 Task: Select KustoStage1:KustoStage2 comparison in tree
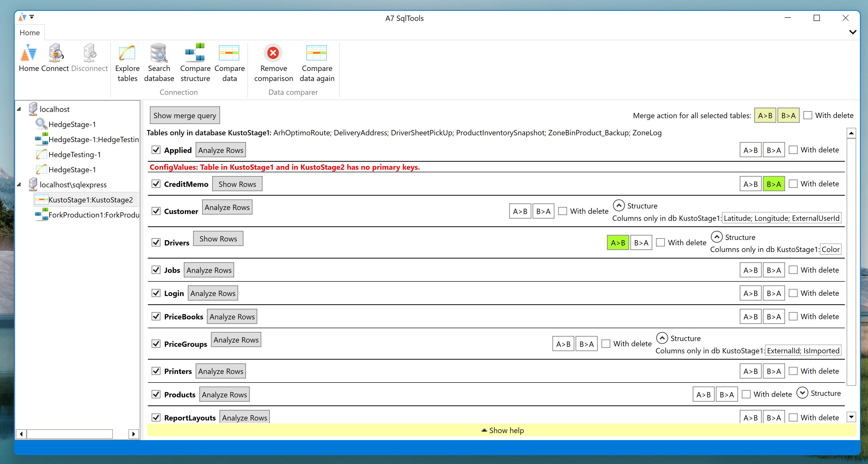coord(90,200)
